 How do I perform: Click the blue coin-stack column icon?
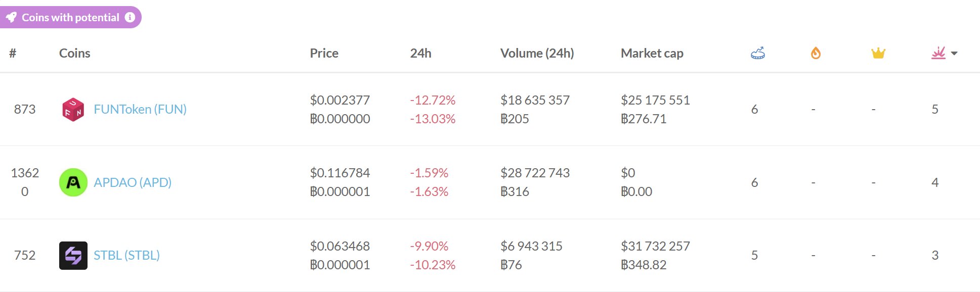pos(757,53)
